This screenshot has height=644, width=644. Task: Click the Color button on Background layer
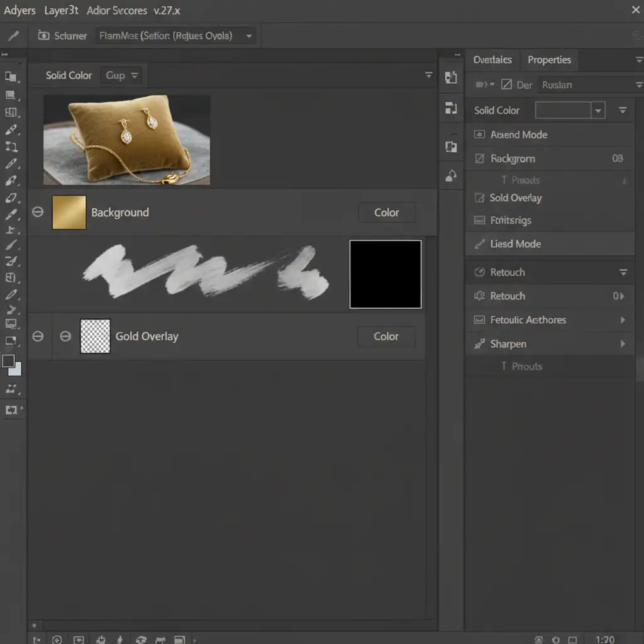(387, 213)
